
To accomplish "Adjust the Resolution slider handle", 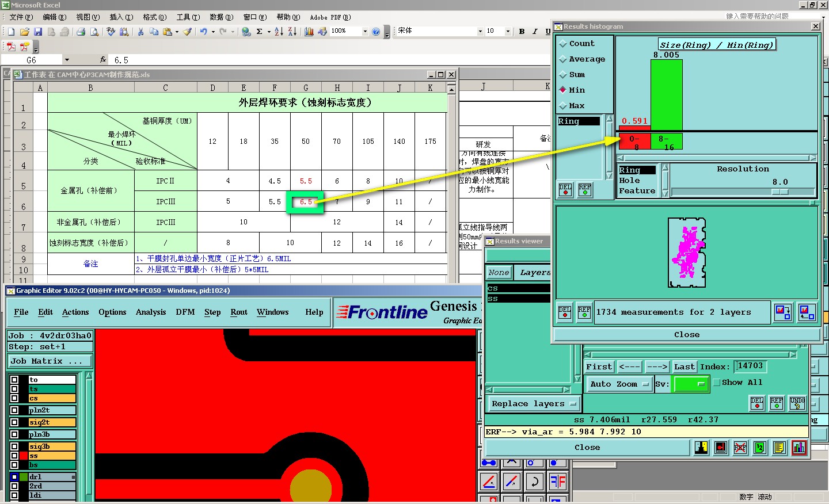I will [x=780, y=192].
